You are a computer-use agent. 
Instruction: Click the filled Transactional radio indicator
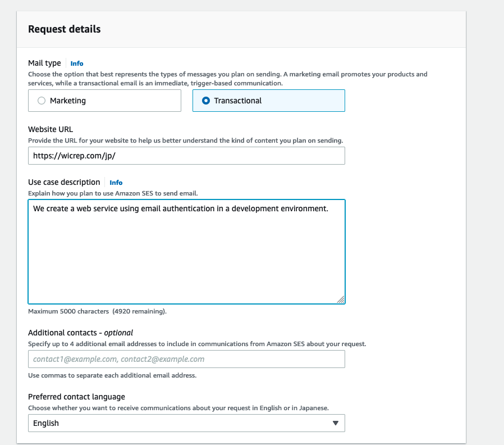[x=206, y=100]
